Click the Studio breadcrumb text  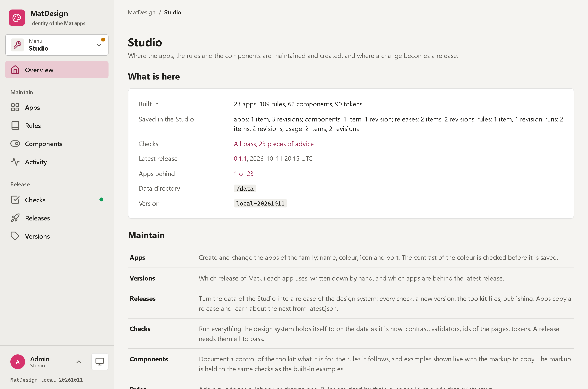click(x=173, y=12)
